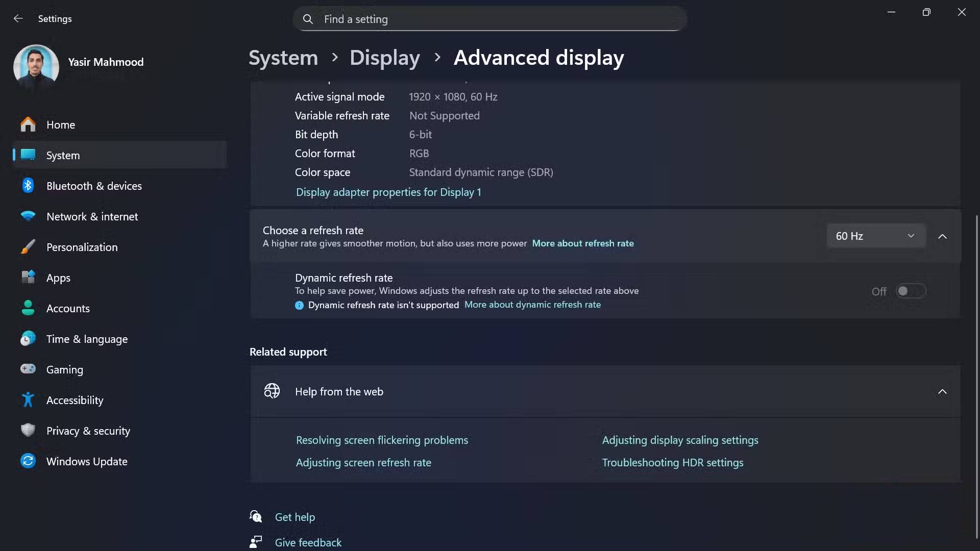The height and width of the screenshot is (551, 980).
Task: Click the search magnifier icon
Action: coord(308,19)
